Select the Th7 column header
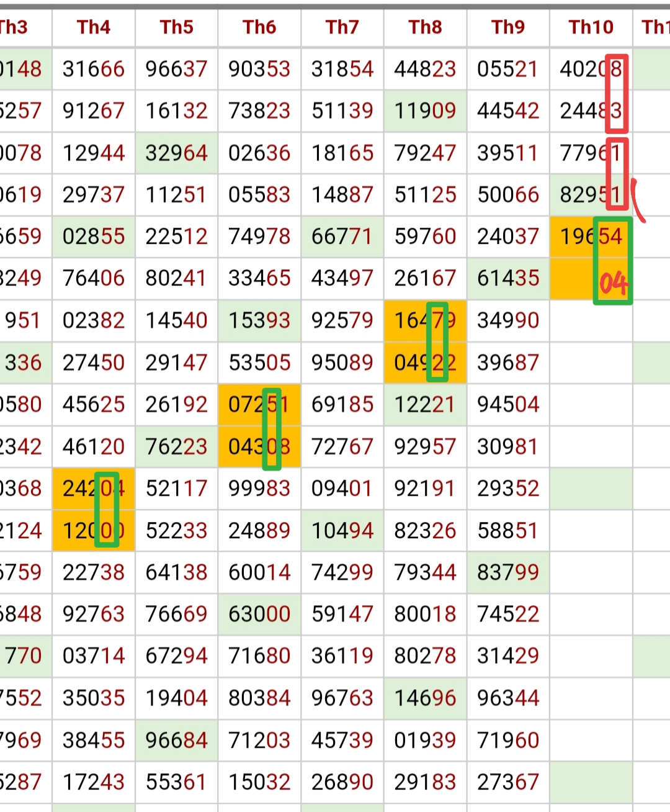Image resolution: width=670 pixels, height=812 pixels. [x=342, y=27]
